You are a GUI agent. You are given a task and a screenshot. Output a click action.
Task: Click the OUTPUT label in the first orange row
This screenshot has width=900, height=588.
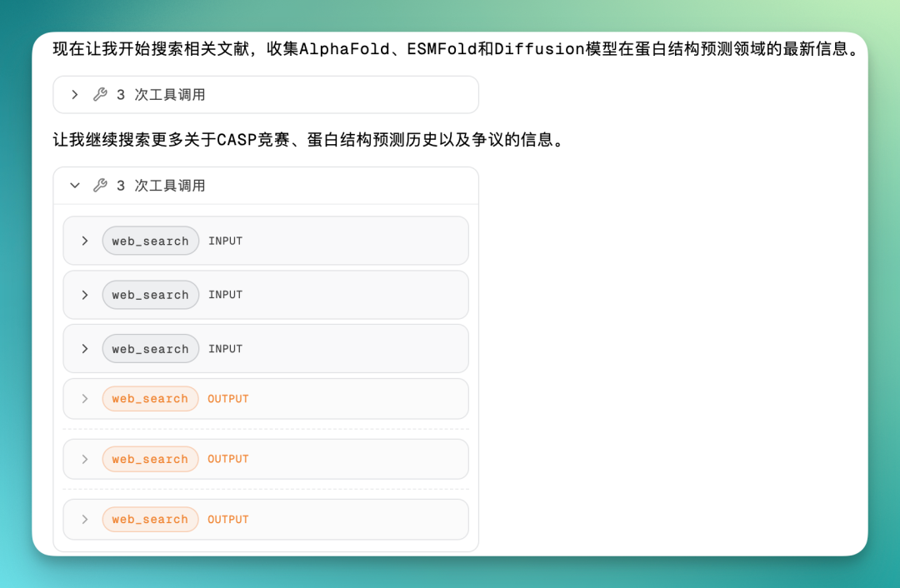(x=227, y=399)
